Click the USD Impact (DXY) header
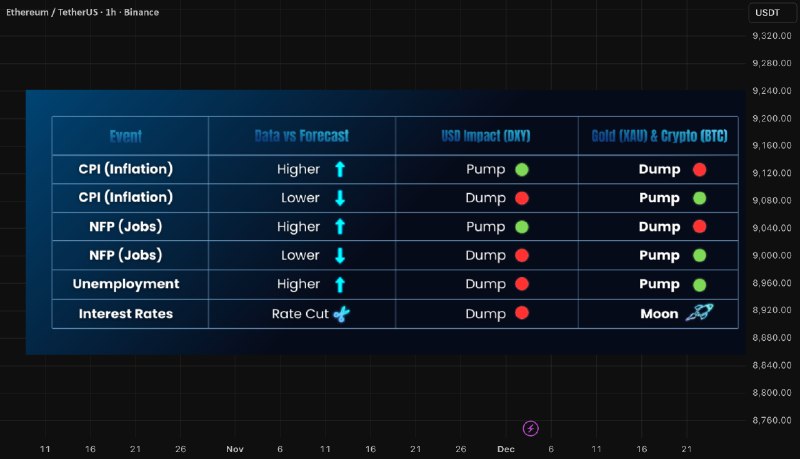 point(486,136)
